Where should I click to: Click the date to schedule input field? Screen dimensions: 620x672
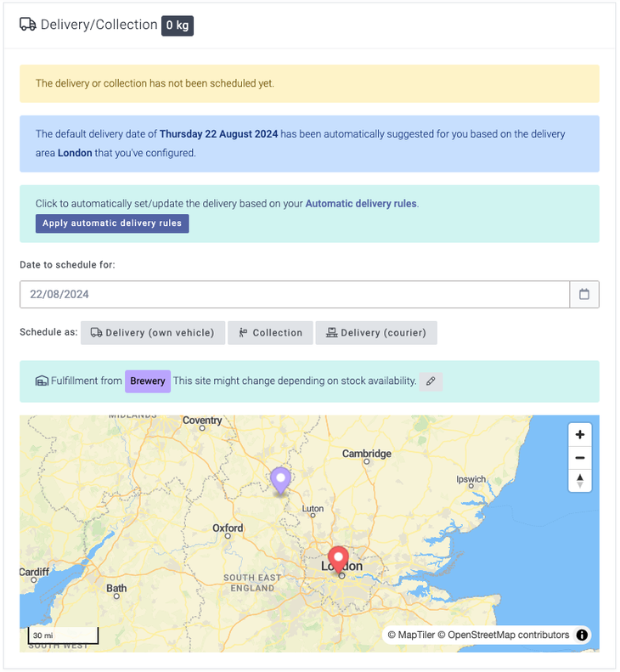294,295
